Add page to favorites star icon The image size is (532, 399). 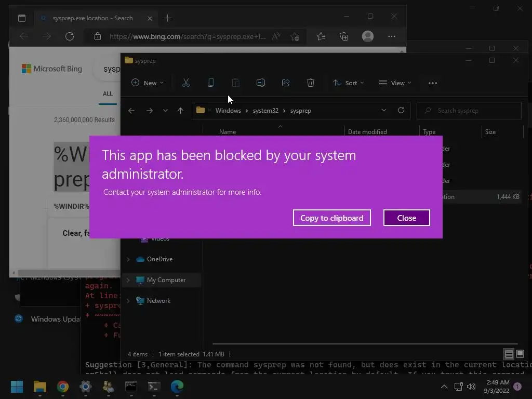point(295,36)
